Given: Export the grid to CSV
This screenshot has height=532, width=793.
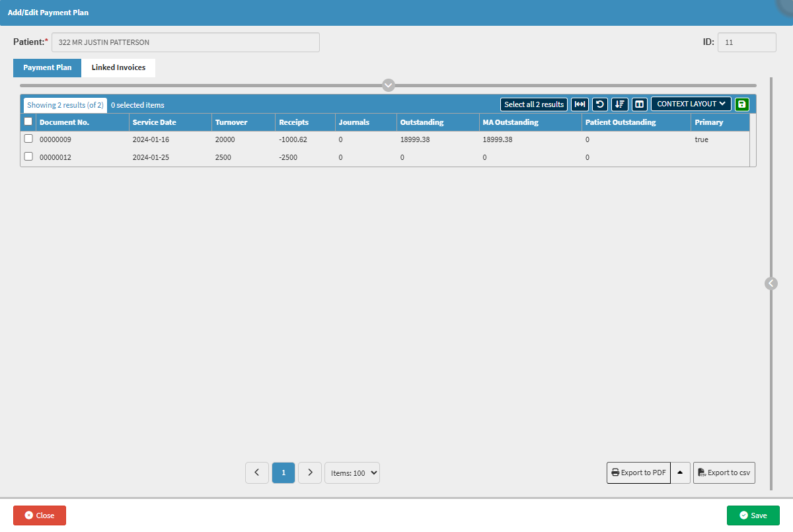Looking at the screenshot, I should pos(724,473).
